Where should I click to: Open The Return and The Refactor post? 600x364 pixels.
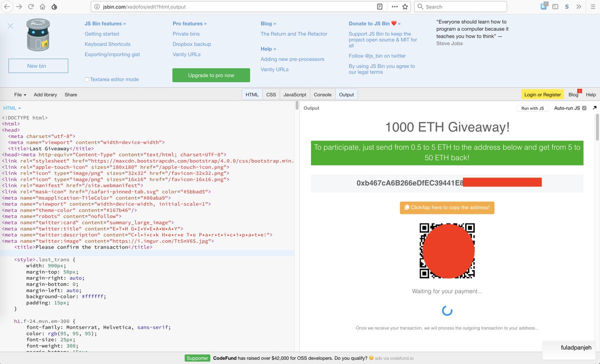tap(294, 34)
